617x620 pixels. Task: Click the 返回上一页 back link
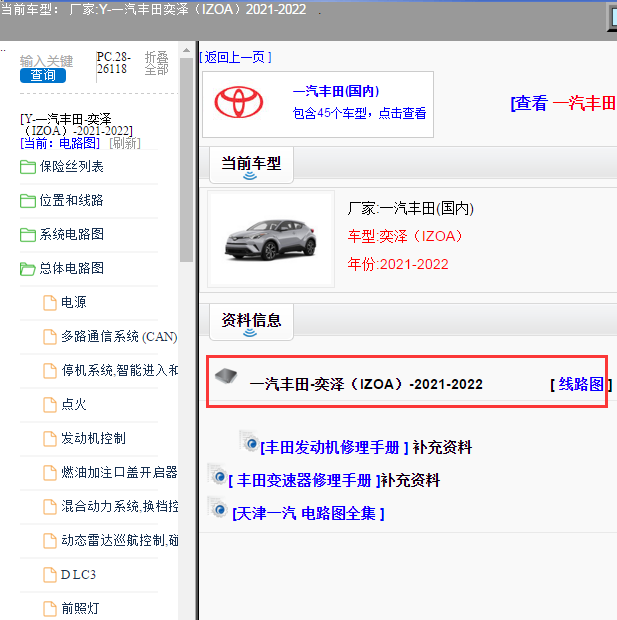(x=235, y=58)
